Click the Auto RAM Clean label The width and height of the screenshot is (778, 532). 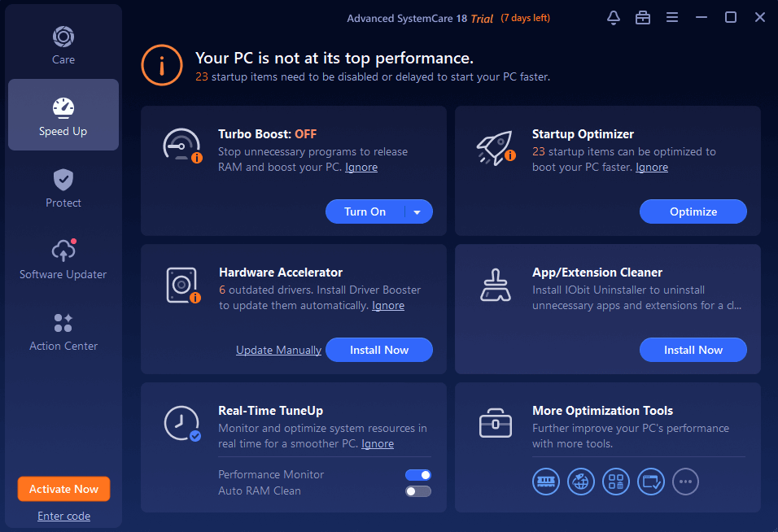(260, 491)
